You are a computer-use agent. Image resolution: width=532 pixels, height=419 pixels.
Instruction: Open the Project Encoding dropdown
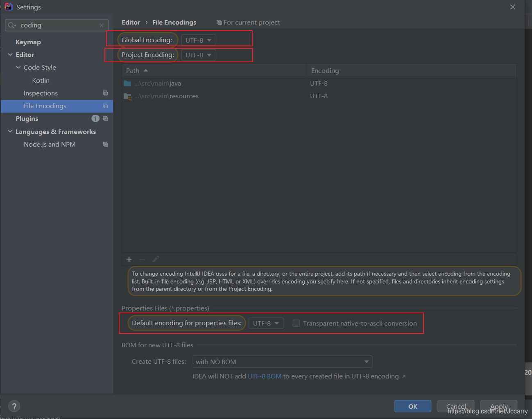pos(199,55)
